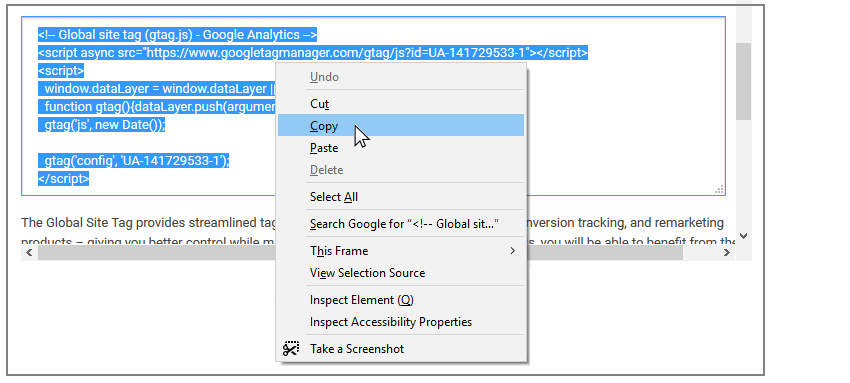Choose Select All from the context menu
Screen dimensions: 850x383
pyautogui.click(x=401, y=197)
